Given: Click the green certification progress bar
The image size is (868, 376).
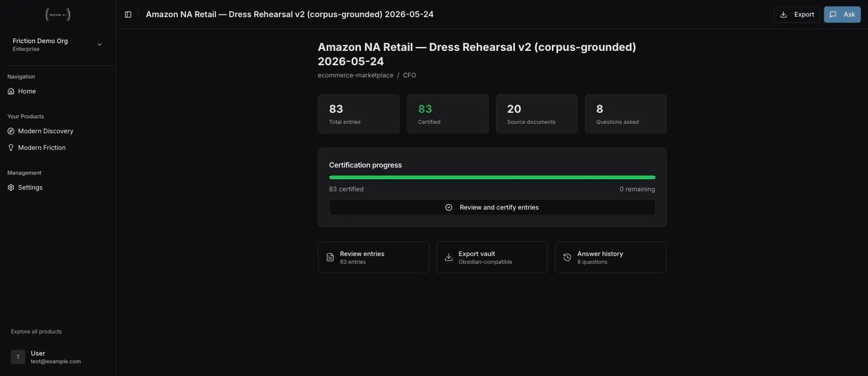Looking at the screenshot, I should point(492,177).
